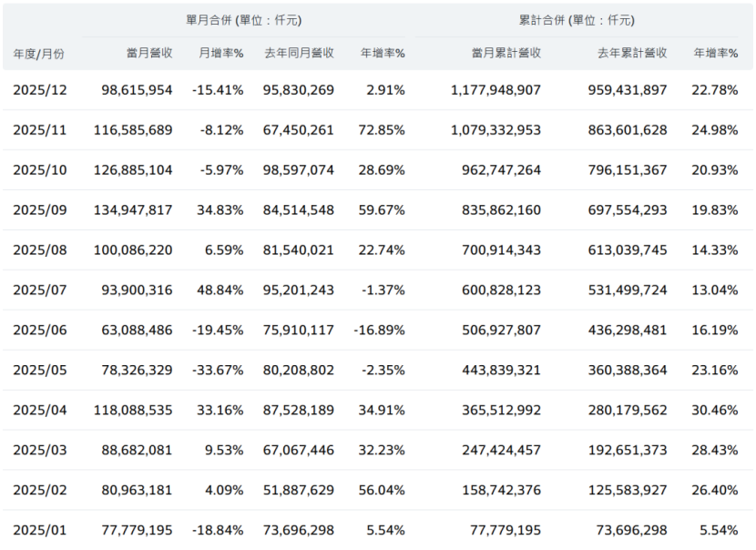This screenshot has width=756, height=550.
Task: Select the 2025/12 row label
Action: tap(40, 90)
